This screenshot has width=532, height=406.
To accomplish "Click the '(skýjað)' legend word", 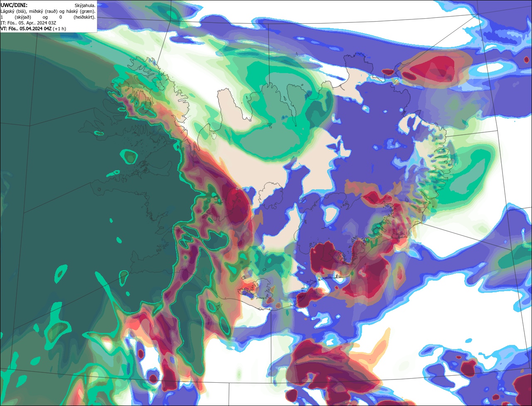I will (x=23, y=17).
